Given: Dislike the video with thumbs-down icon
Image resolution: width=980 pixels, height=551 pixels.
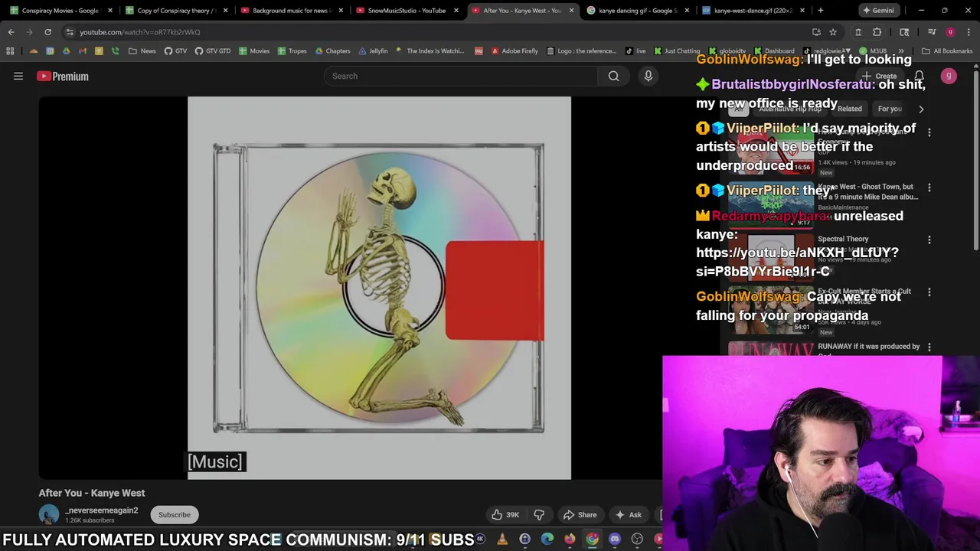Looking at the screenshot, I should tap(539, 515).
